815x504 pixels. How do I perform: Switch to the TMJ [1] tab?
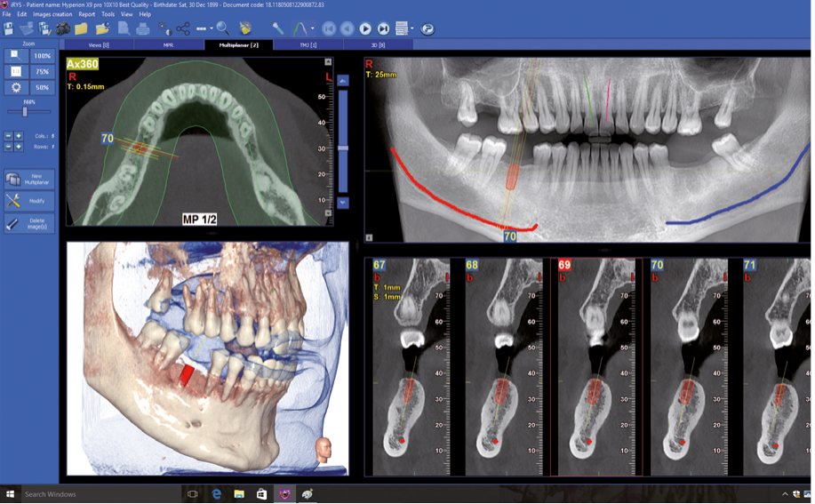coord(308,45)
